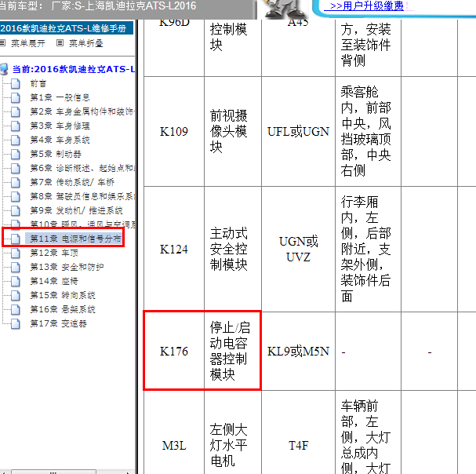Click the 当前车型 vehicle header text
476x474 pixels.
98,5
